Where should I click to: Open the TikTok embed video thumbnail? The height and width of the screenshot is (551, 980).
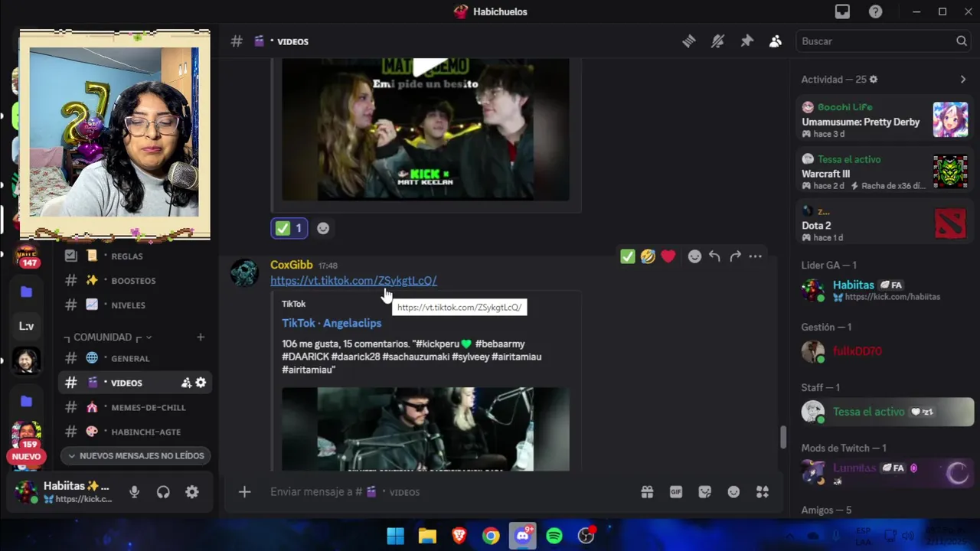point(426,429)
